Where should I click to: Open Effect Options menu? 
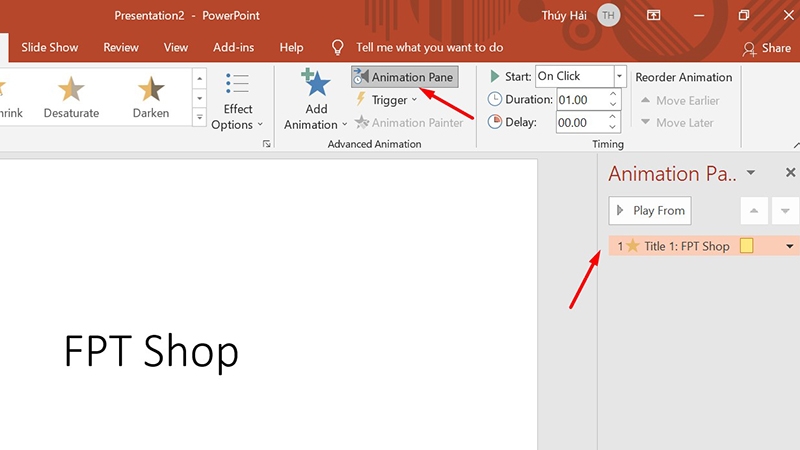point(237,101)
